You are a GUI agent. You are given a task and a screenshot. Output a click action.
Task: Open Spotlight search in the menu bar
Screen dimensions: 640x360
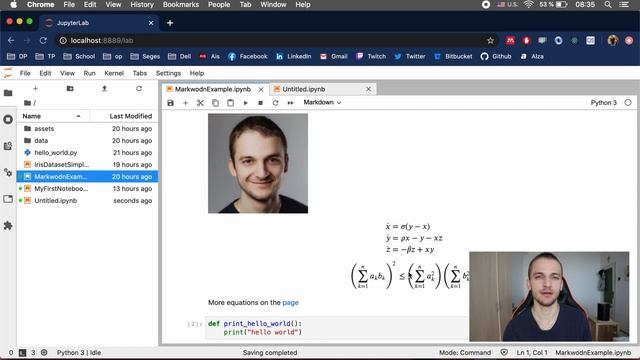pyautogui.click(x=608, y=4)
